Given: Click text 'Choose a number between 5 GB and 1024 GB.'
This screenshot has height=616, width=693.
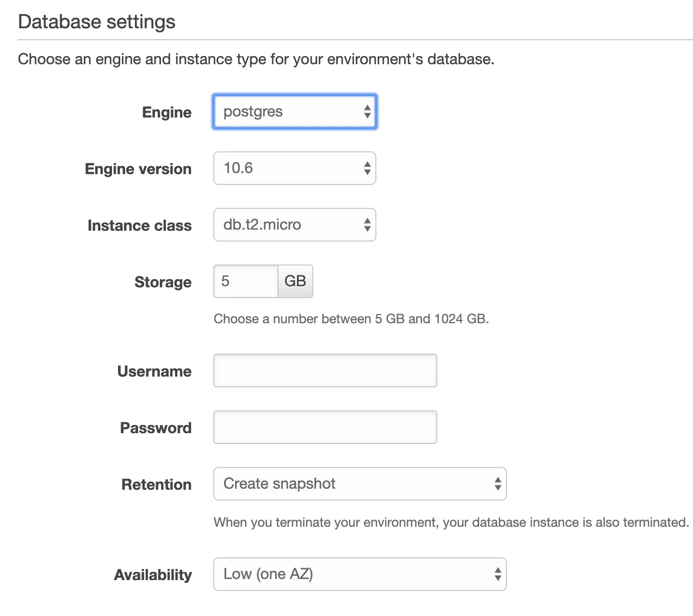Looking at the screenshot, I should tap(351, 319).
